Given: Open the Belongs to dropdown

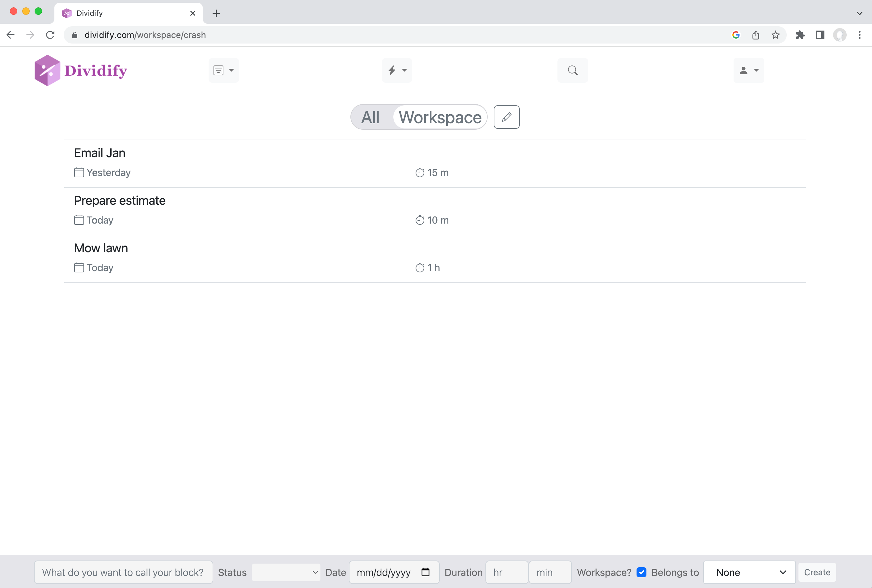Looking at the screenshot, I should click(x=749, y=572).
